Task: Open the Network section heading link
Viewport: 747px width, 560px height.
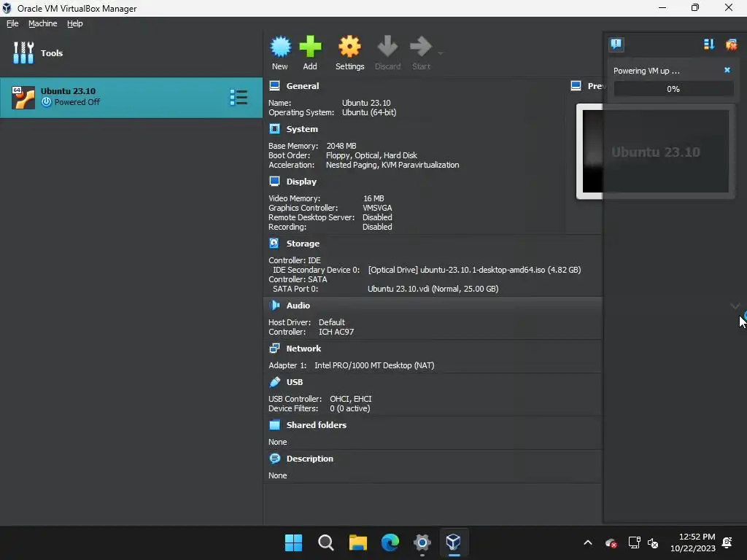Action: coord(303,349)
